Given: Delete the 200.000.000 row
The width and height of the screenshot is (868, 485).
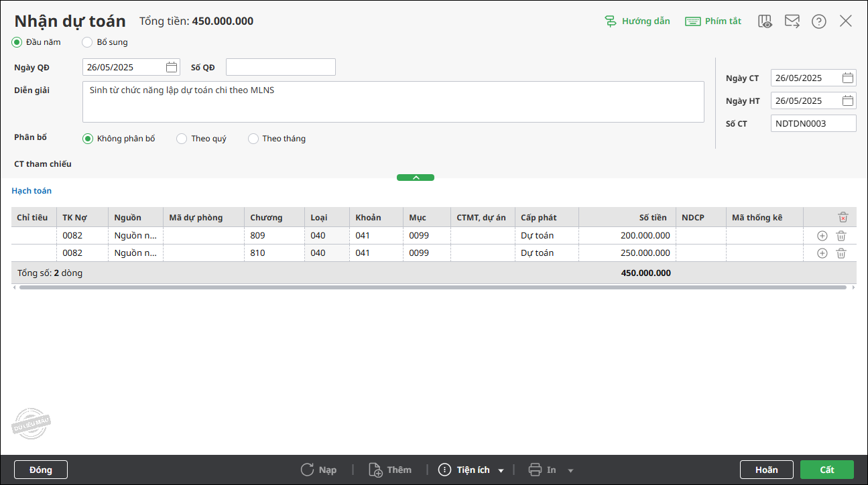Looking at the screenshot, I should [x=841, y=236].
